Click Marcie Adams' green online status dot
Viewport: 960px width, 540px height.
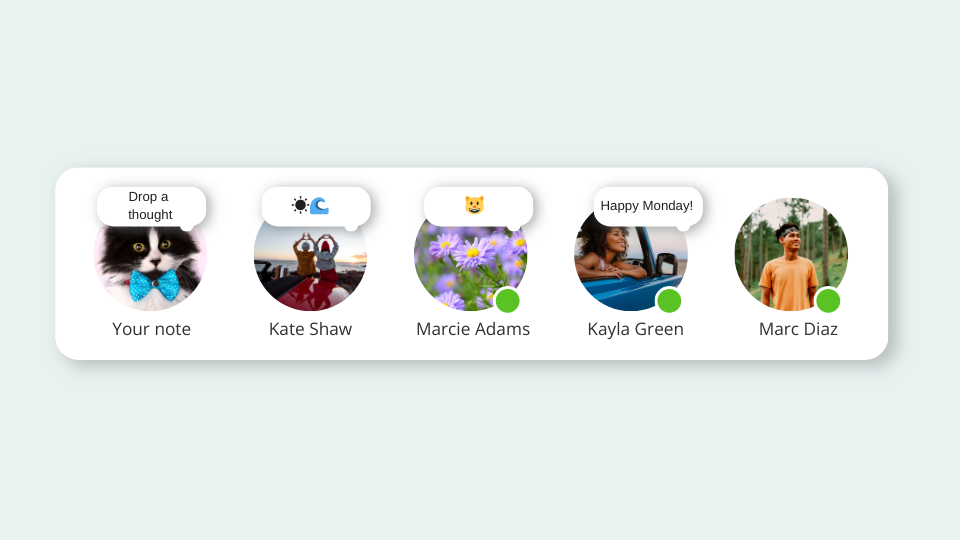click(508, 301)
